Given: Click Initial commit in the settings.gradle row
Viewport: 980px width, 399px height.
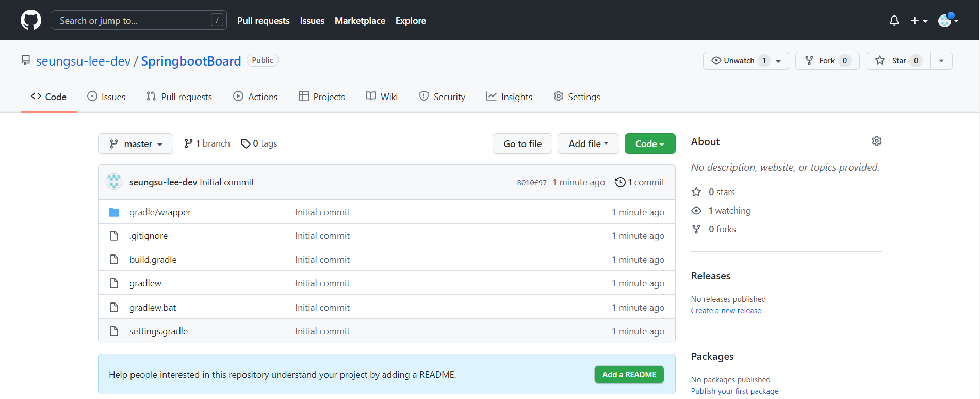Looking at the screenshot, I should pos(322,331).
